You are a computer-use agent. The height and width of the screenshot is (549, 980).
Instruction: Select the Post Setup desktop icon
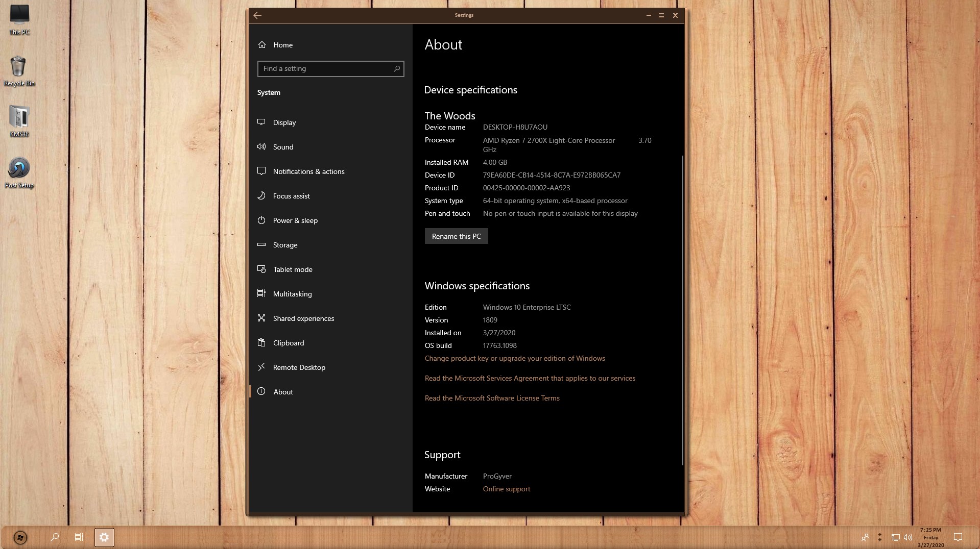click(x=19, y=173)
